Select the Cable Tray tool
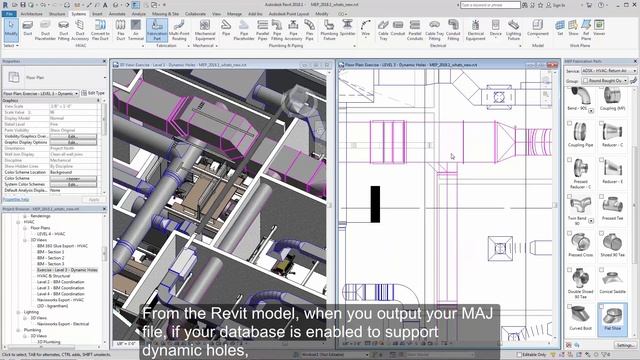This screenshot has width=640, height=360. [x=383, y=30]
